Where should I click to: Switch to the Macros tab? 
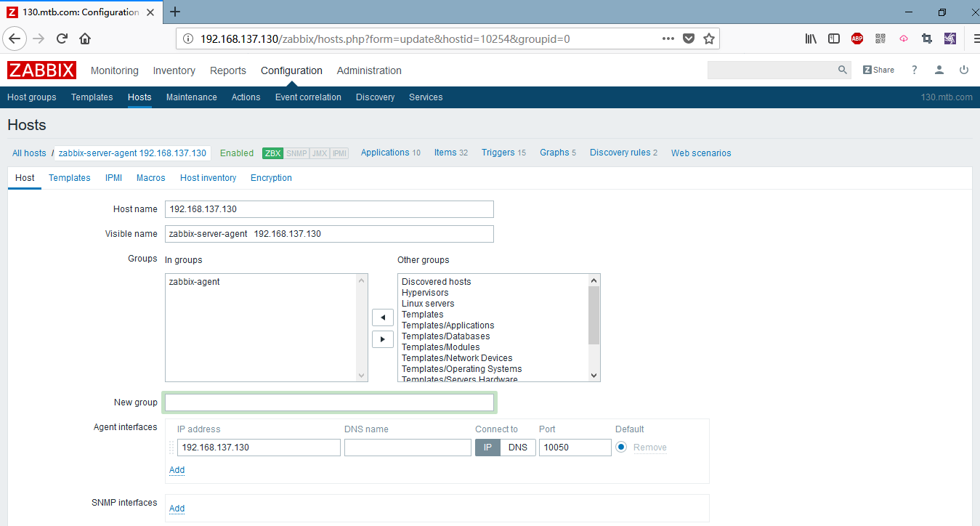[151, 178]
